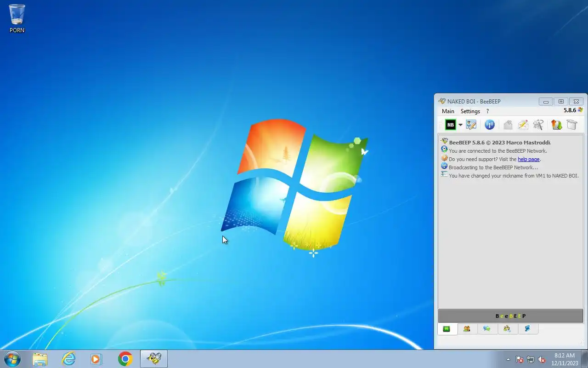Open the file transfer arrows icon
Viewport: 588px width, 368px height.
click(x=557, y=125)
